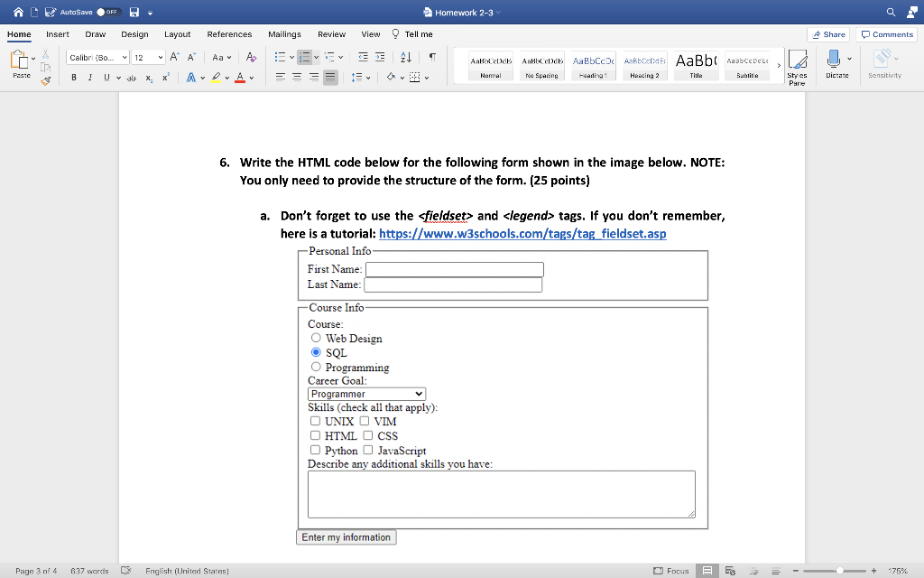Check the UNIX skills checkbox
The height and width of the screenshot is (578, 924).
point(314,421)
